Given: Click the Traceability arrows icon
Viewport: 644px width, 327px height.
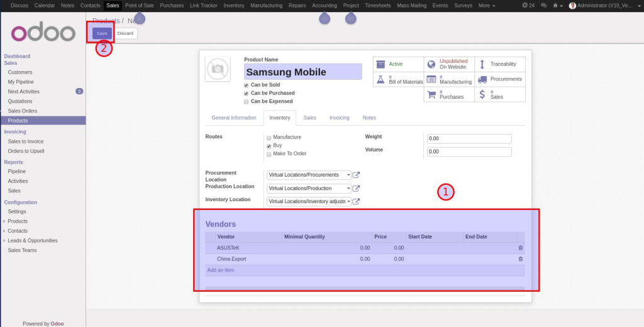Looking at the screenshot, I should 482,64.
